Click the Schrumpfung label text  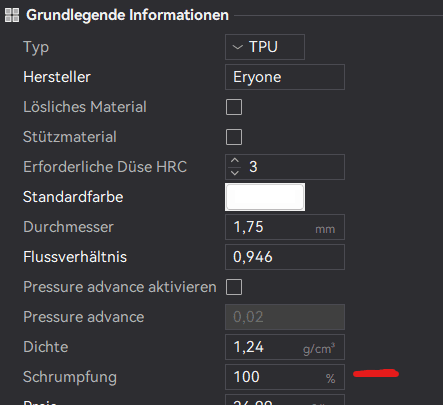70,378
